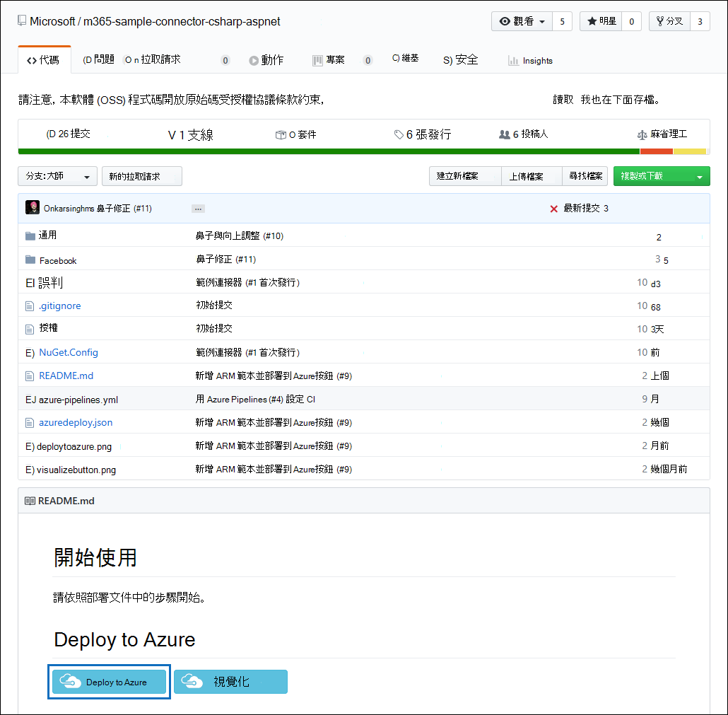The image size is (728, 715).
Task: Click red segment of language bar
Action: [x=657, y=151]
